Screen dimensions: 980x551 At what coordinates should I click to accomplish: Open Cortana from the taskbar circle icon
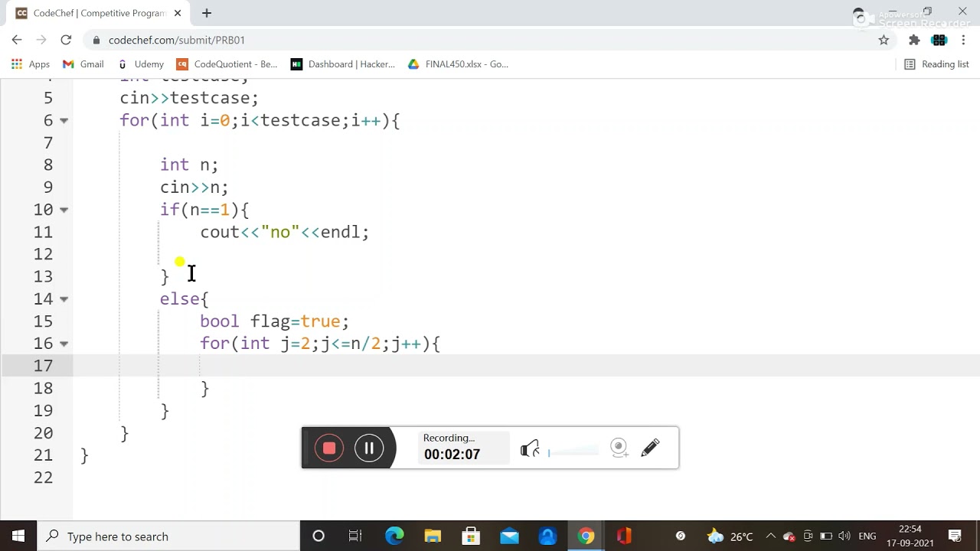(x=318, y=536)
